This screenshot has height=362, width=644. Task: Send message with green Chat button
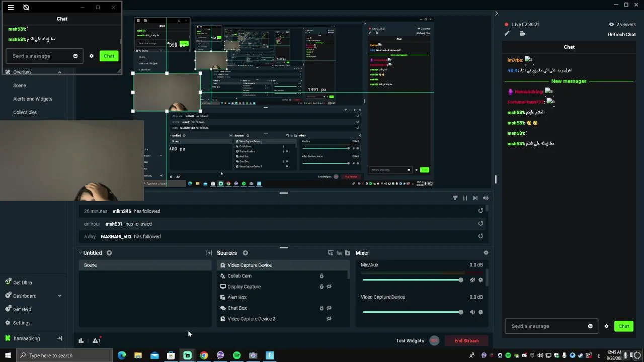tap(624, 326)
